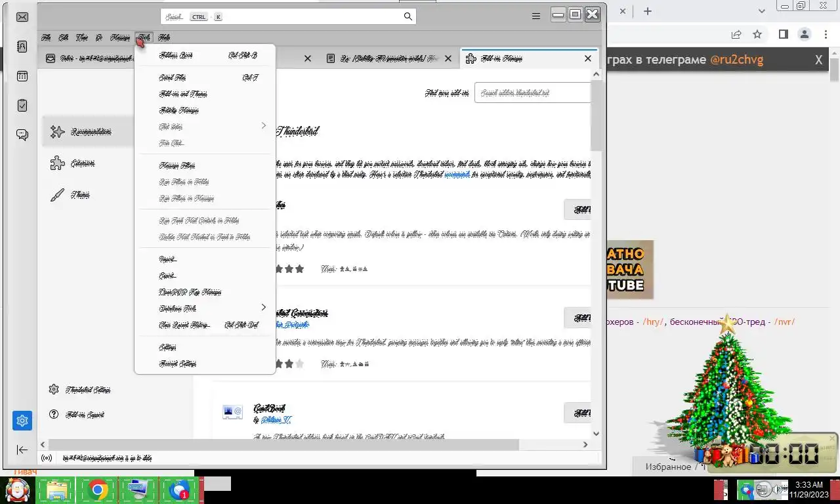Image resolution: width=840 pixels, height=504 pixels.
Task: Open Chrome profile avatar icon
Action: point(805,34)
